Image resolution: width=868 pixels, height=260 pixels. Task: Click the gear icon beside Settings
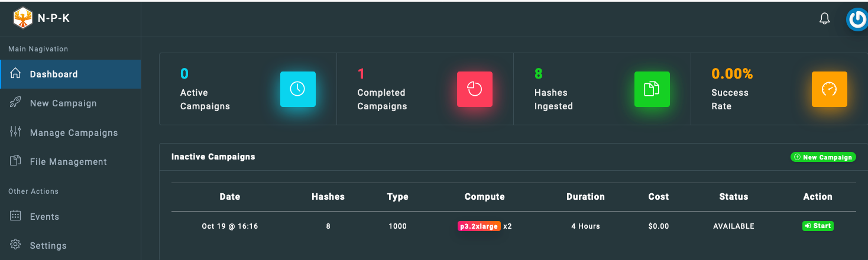pyautogui.click(x=16, y=245)
